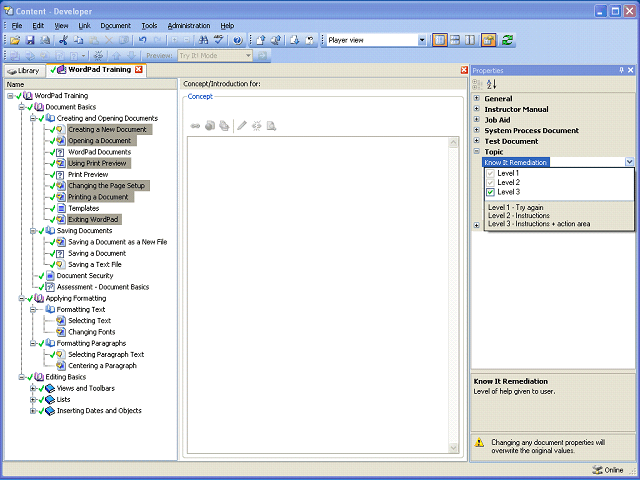Click the Cut scissors icon

coord(63,40)
